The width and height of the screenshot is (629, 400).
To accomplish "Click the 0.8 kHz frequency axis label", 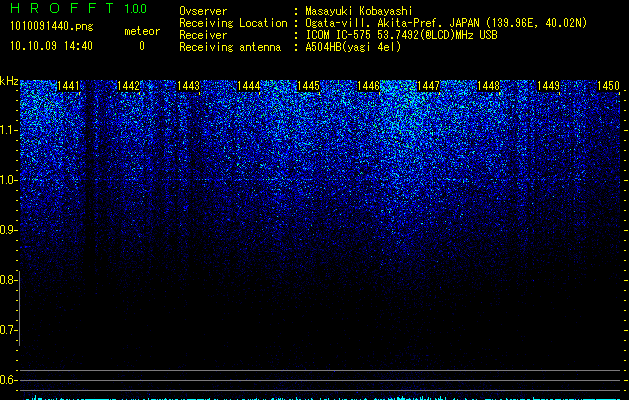I will pyautogui.click(x=7, y=280).
